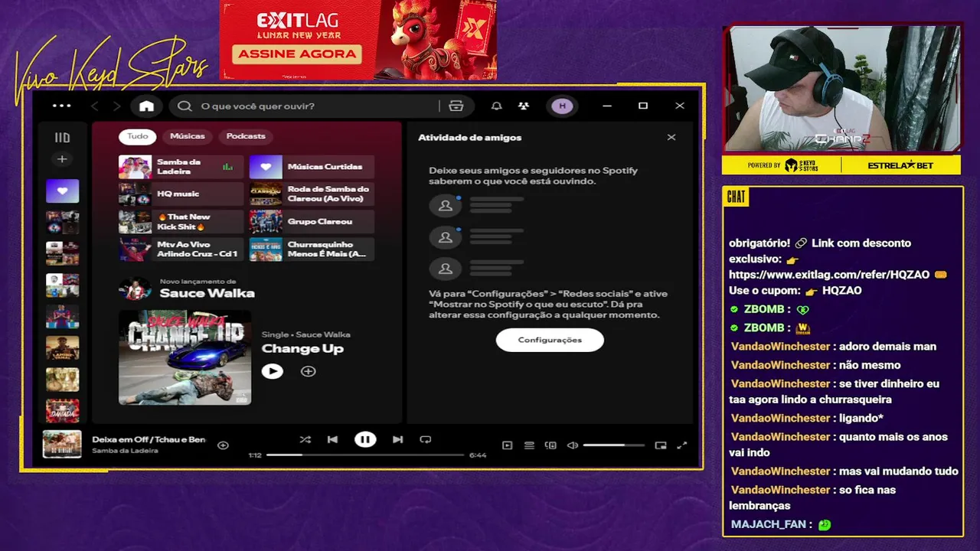Toggle repeat mode

(426, 439)
